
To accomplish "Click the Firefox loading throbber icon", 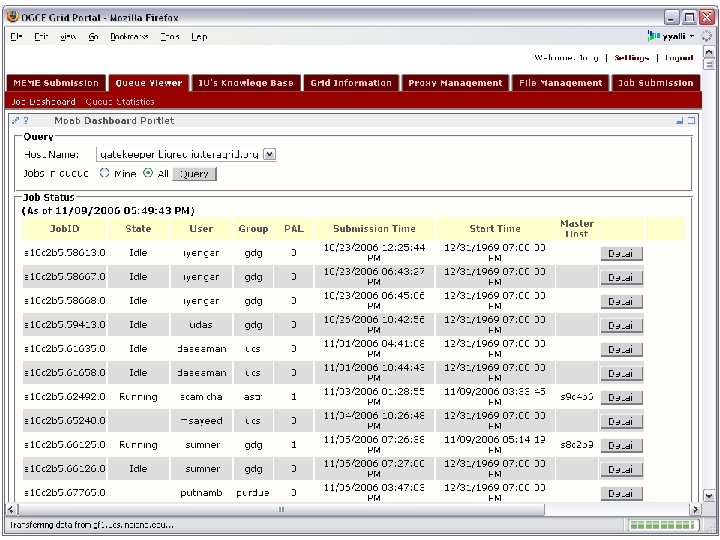I will (x=707, y=36).
